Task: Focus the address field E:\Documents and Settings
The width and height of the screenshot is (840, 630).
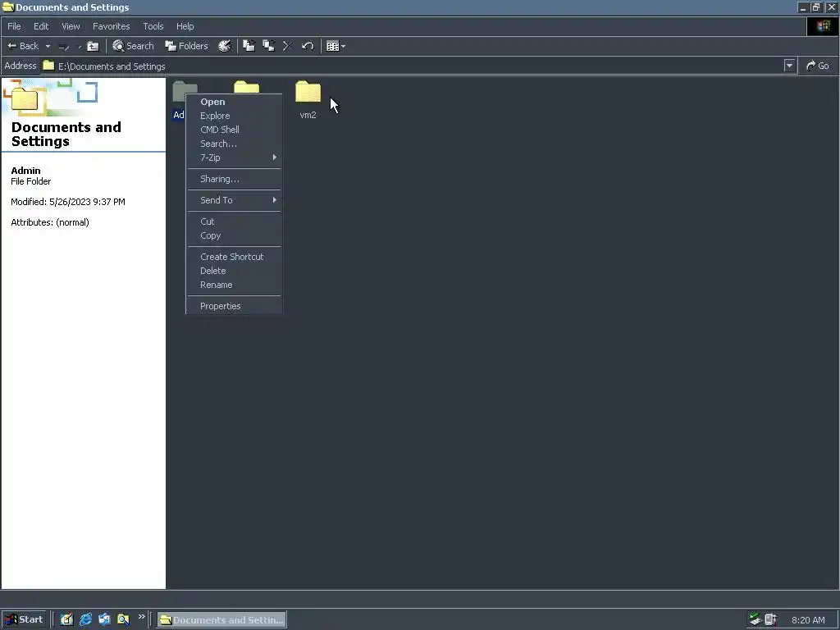Action: [413, 66]
